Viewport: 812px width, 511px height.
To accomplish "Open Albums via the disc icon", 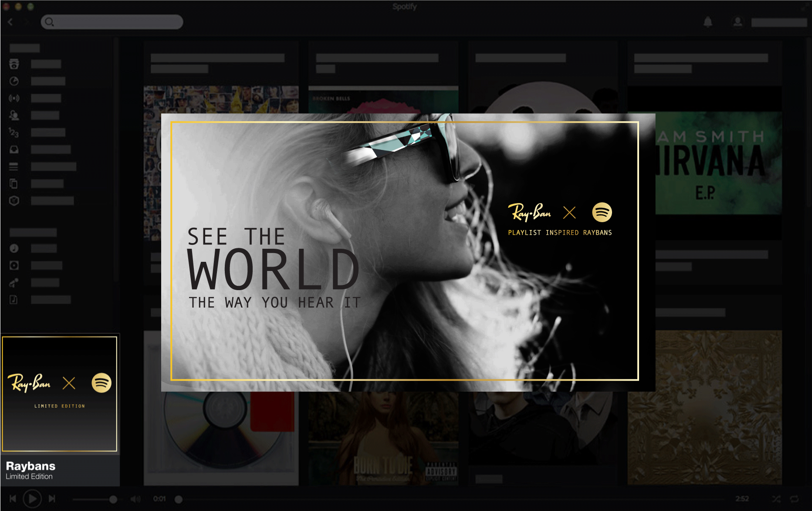I will pyautogui.click(x=14, y=265).
